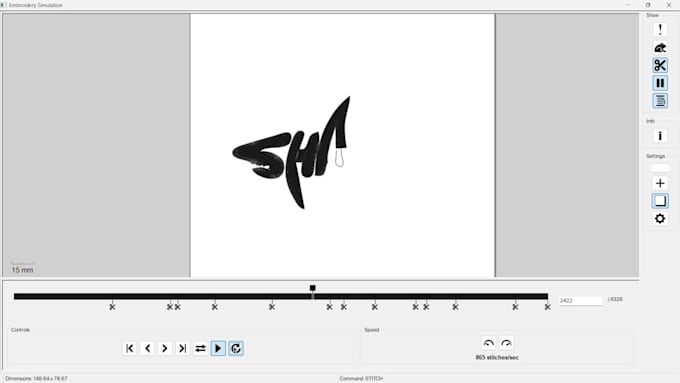The height and width of the screenshot is (383, 680).
Task: Step backward one stitch
Action: (147, 348)
